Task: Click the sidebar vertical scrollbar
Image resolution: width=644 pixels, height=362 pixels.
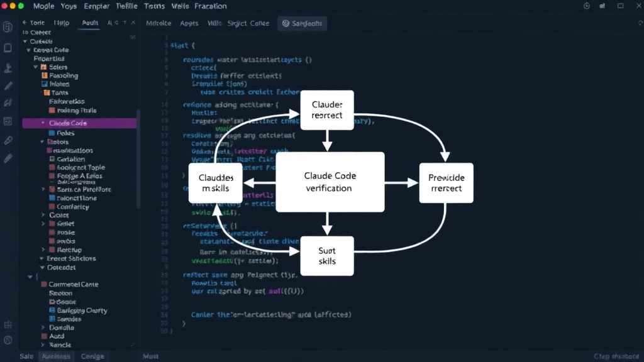Action: point(138,158)
